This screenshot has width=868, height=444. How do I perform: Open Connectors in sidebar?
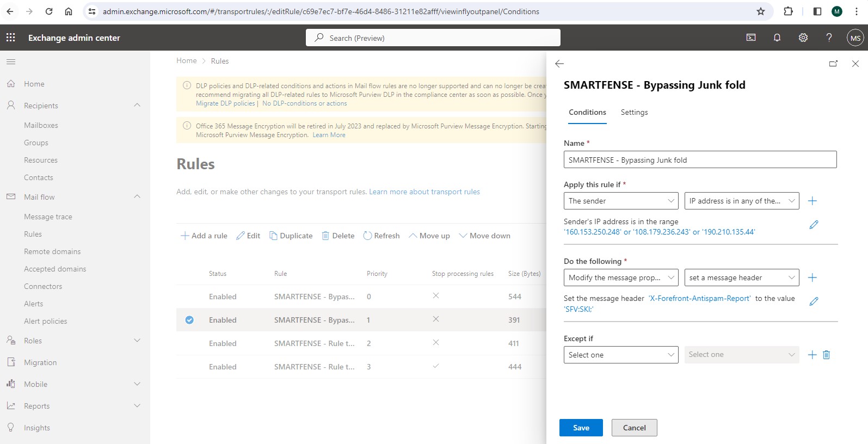tap(43, 286)
